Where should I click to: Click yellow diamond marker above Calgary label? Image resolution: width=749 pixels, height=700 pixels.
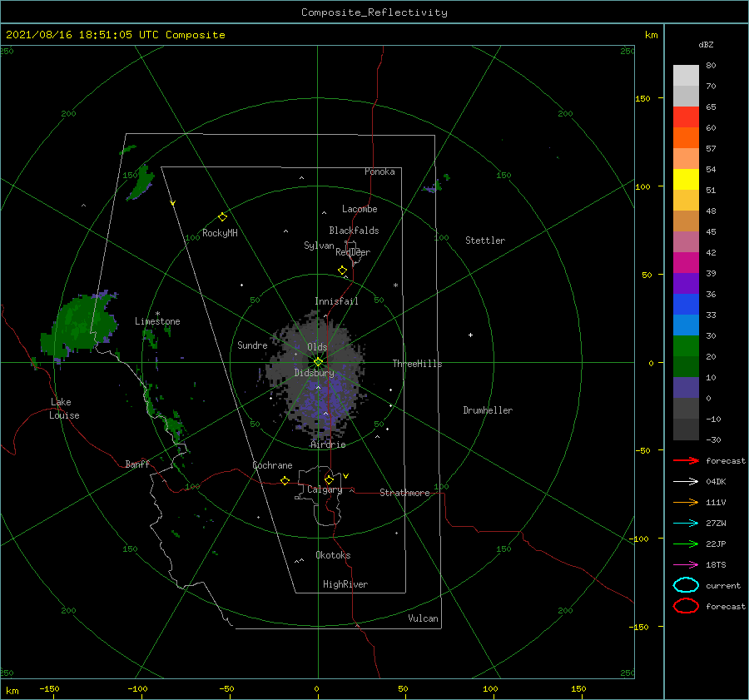(329, 479)
